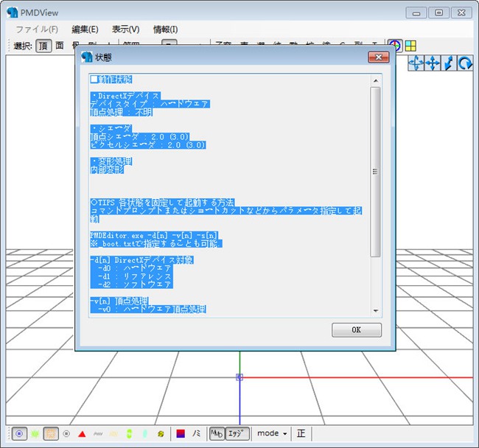The height and width of the screenshot is (448, 479).
Task: Click the ノミ toolbar item
Action: [x=197, y=433]
